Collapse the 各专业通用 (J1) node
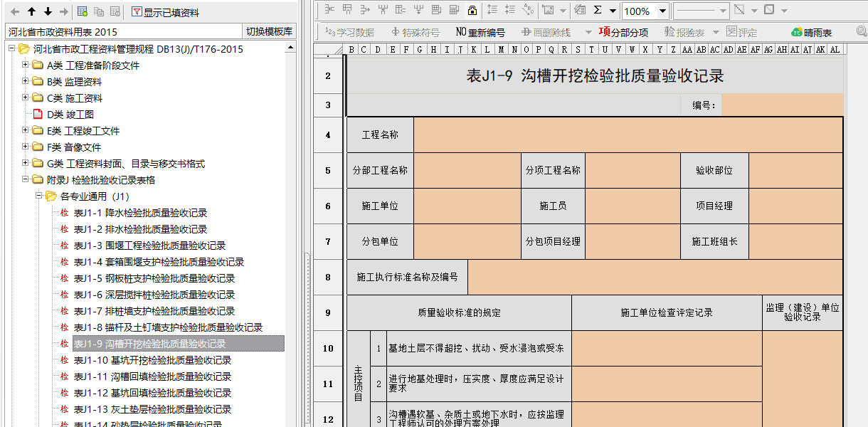 point(39,196)
